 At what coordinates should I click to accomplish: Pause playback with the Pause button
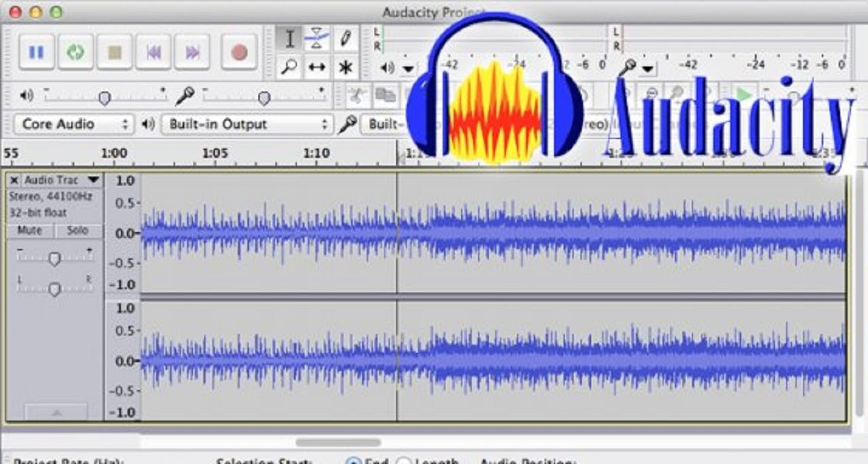[37, 52]
